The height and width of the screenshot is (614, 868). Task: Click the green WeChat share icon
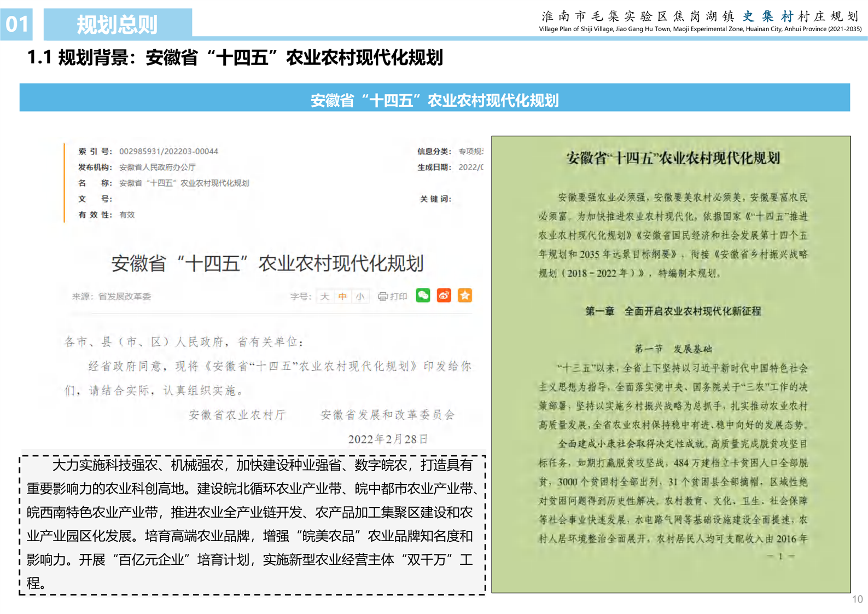[423, 296]
